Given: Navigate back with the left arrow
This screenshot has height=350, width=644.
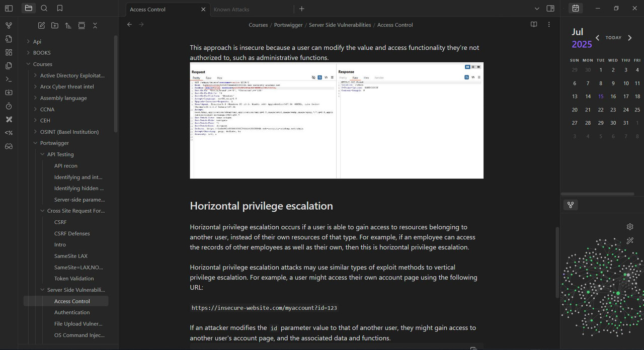Looking at the screenshot, I should [x=129, y=25].
